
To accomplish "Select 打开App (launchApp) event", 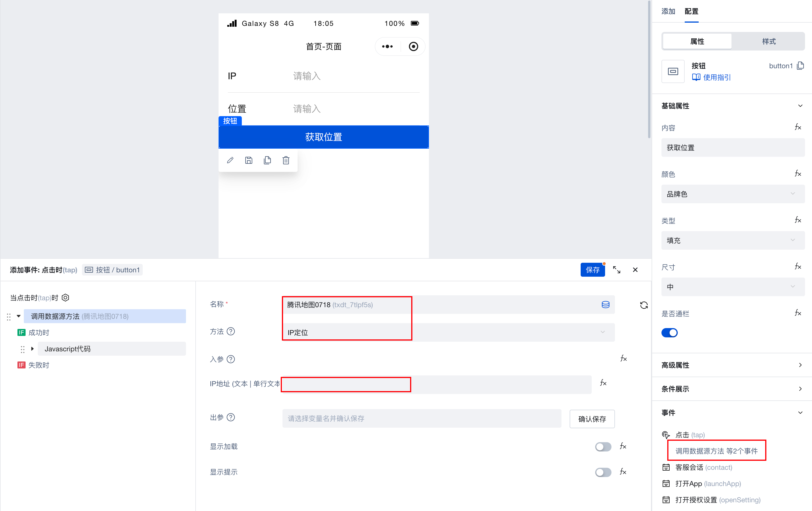I will tap(708, 484).
